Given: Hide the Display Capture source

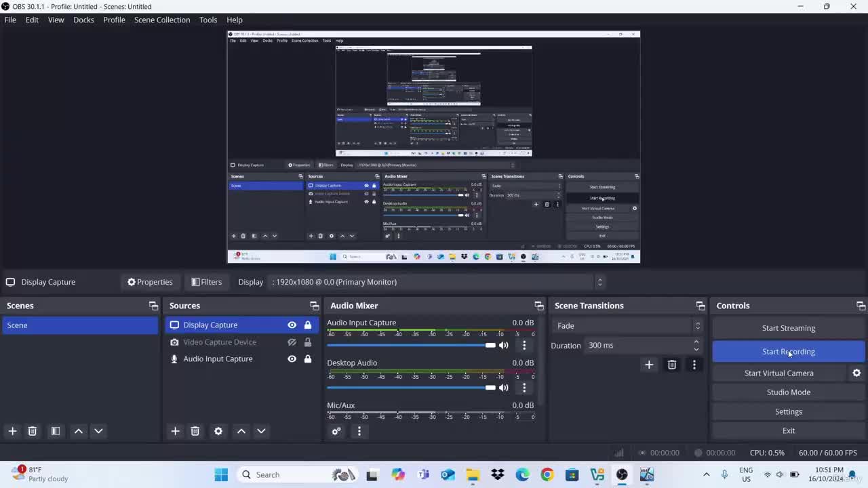Looking at the screenshot, I should (292, 325).
